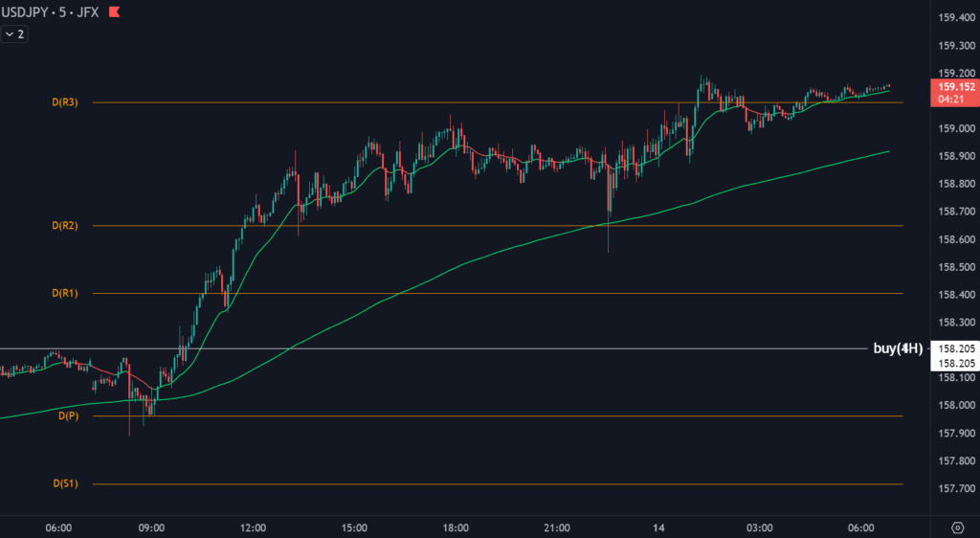
Task: Click the 157.700 price scale label
Action: point(956,489)
